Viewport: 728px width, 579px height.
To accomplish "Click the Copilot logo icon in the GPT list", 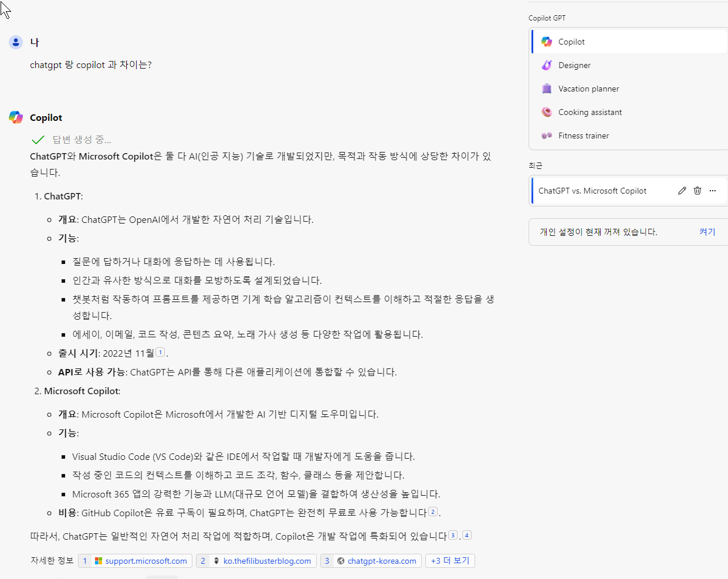I will point(547,42).
